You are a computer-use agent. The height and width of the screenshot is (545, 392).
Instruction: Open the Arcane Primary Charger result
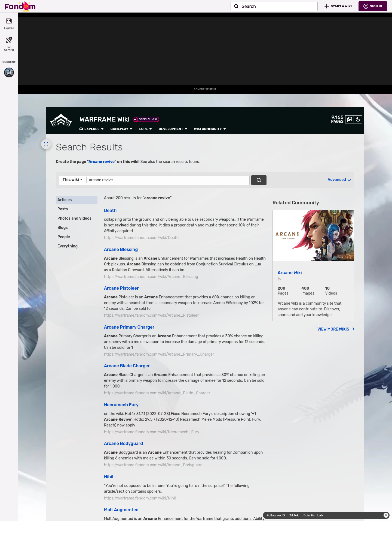coord(129,327)
